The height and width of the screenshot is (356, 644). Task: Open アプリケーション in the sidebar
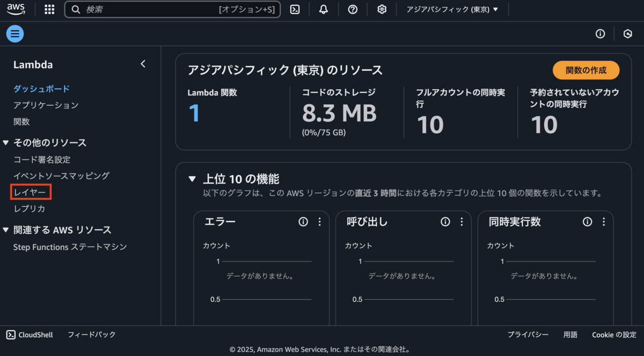point(46,105)
